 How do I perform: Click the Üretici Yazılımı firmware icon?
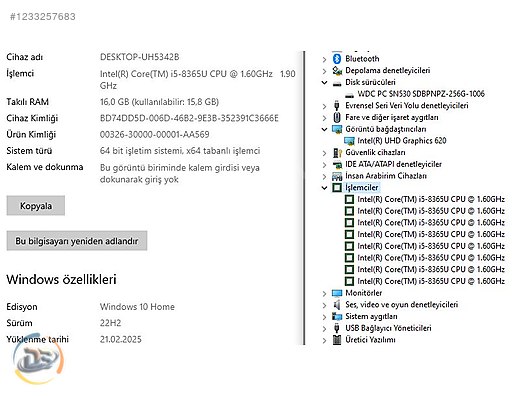337,340
